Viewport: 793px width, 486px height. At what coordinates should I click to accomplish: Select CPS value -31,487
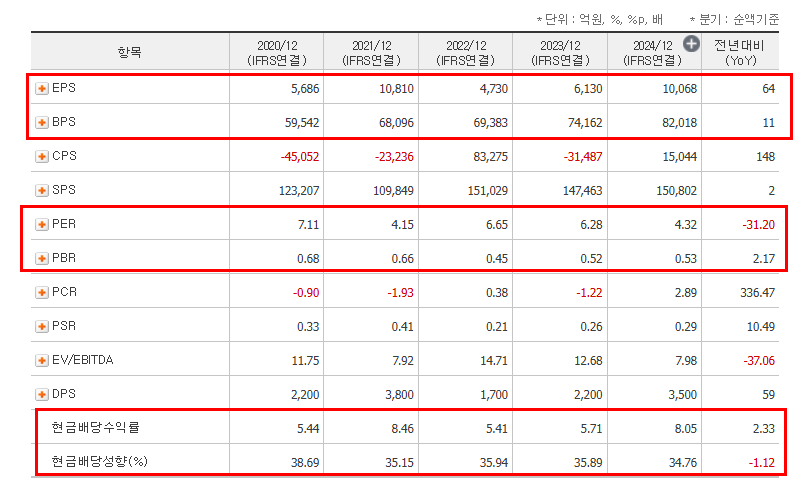583,157
